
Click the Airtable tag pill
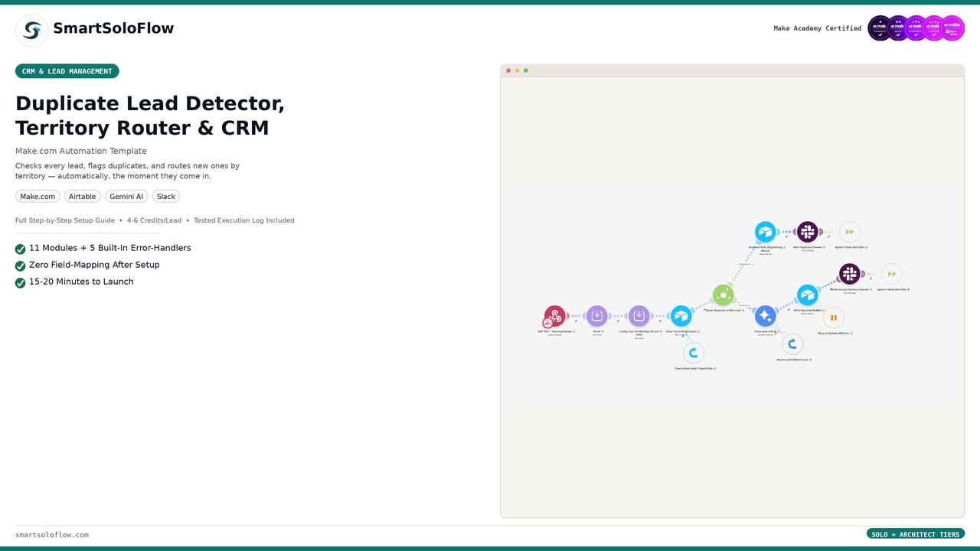click(x=83, y=197)
